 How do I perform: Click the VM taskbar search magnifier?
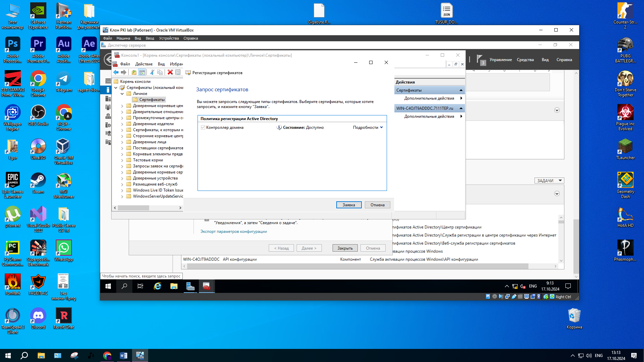(124, 286)
